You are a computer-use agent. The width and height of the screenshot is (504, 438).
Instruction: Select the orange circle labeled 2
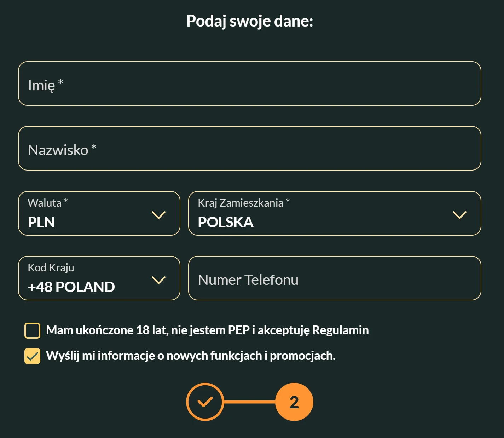(x=294, y=402)
